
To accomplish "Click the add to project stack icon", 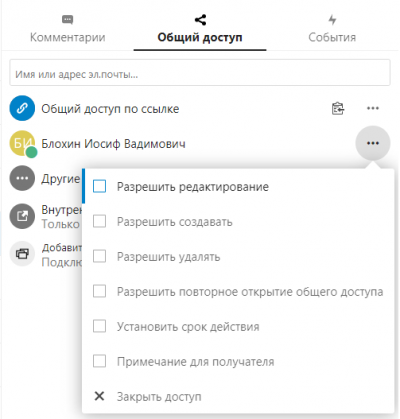I will tap(22, 254).
